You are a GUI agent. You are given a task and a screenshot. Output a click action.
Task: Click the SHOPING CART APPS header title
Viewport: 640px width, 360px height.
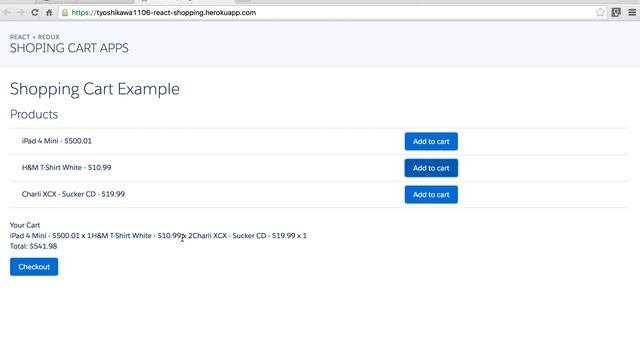[69, 48]
